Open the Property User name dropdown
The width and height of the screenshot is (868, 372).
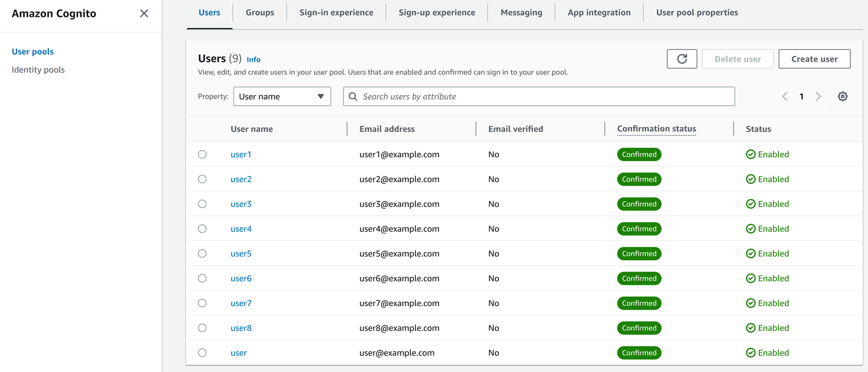click(x=282, y=96)
